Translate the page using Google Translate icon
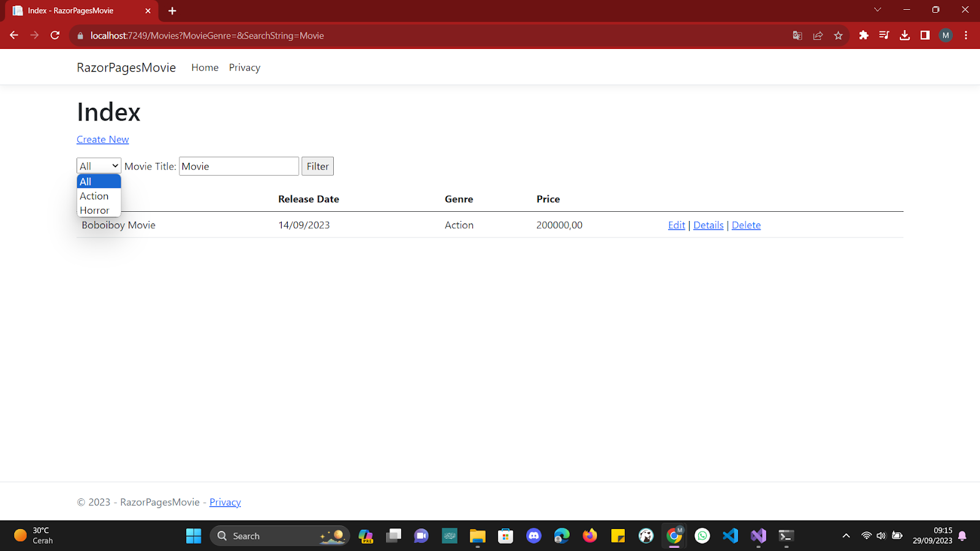Screen dimensions: 980x551 click(797, 36)
